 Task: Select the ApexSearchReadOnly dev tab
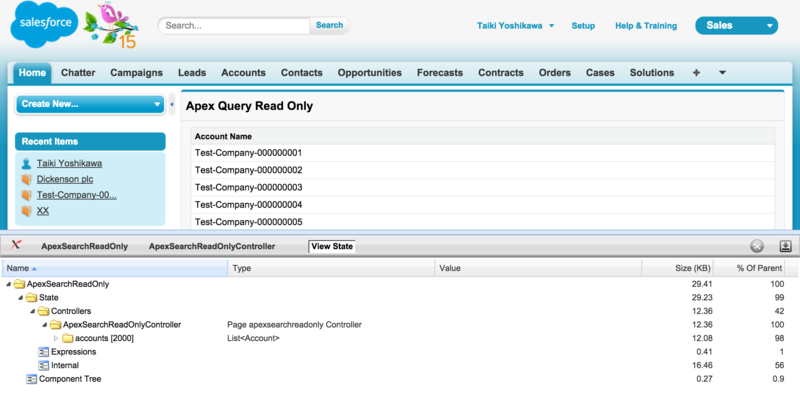point(85,246)
